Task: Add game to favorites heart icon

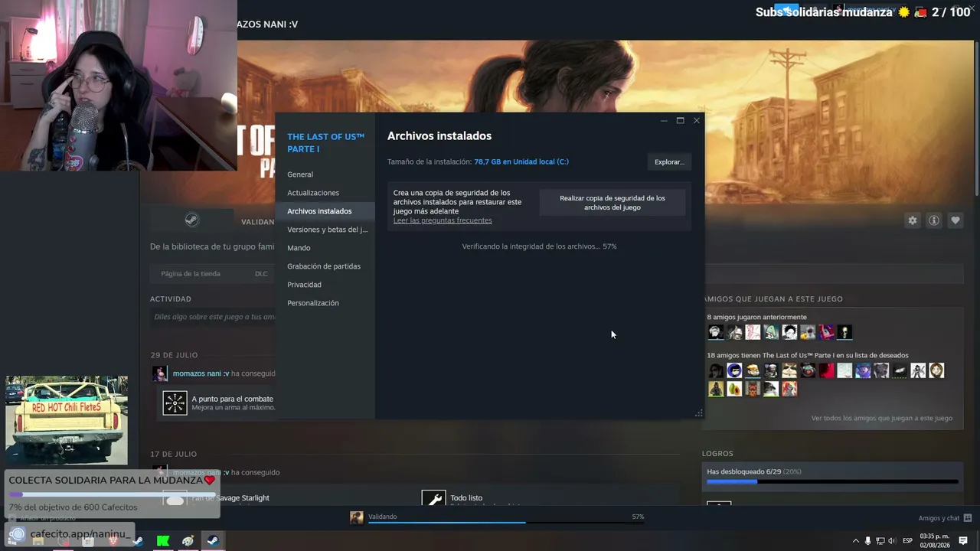Action: [955, 220]
